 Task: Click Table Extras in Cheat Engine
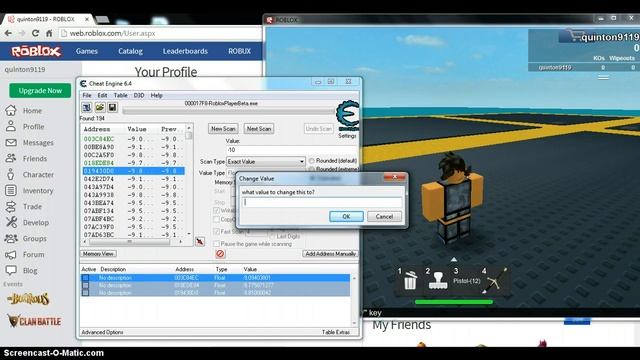coord(336,332)
